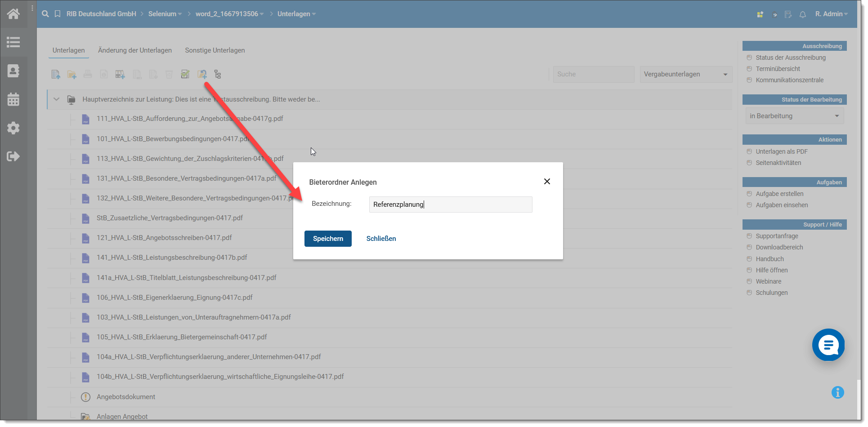Screen dimensions: 868x427
Task: Click the search magnifier in header
Action: coord(45,14)
